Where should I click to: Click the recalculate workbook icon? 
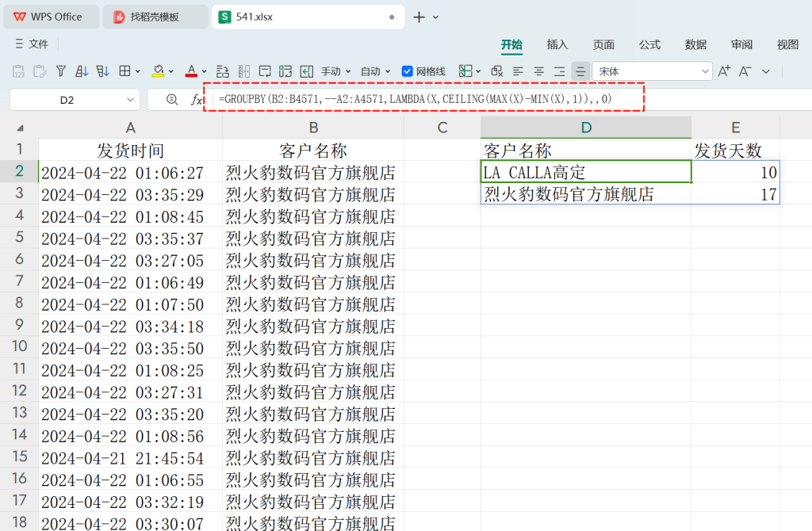click(x=285, y=71)
